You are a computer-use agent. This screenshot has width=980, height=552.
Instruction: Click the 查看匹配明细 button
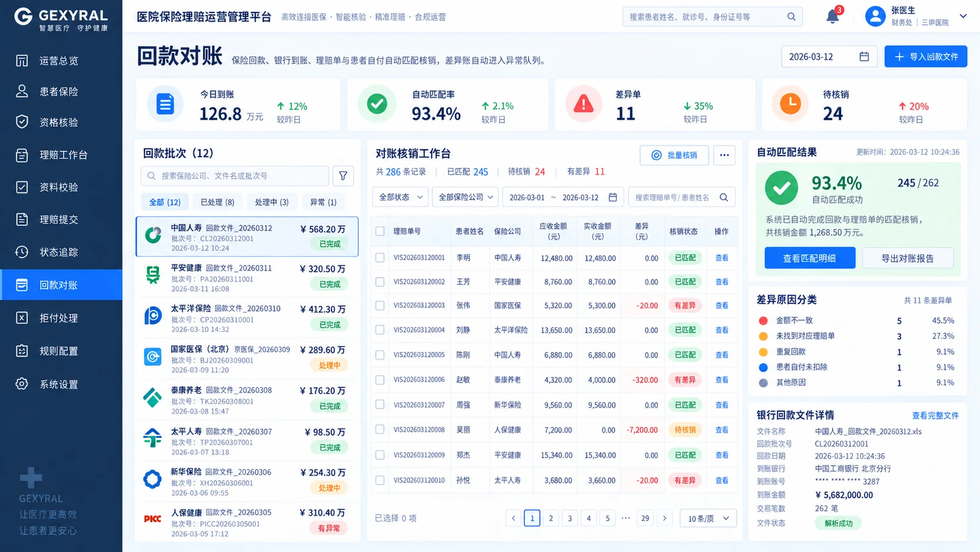(809, 258)
